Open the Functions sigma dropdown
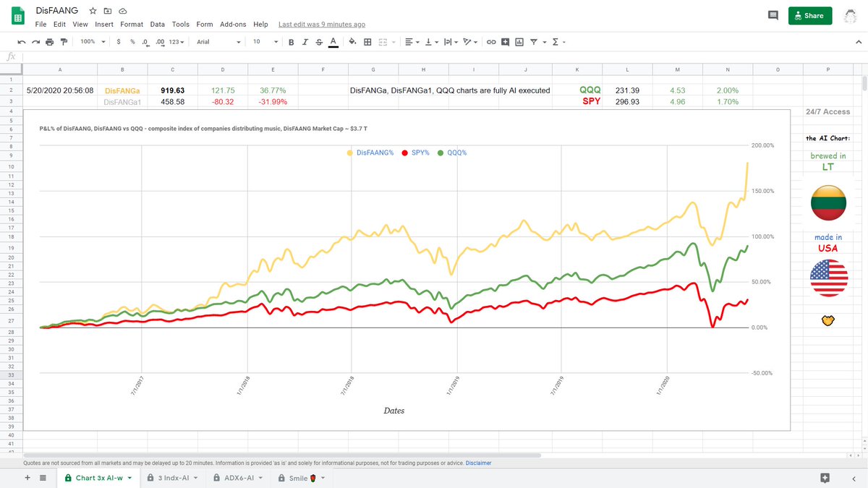 click(x=557, y=42)
